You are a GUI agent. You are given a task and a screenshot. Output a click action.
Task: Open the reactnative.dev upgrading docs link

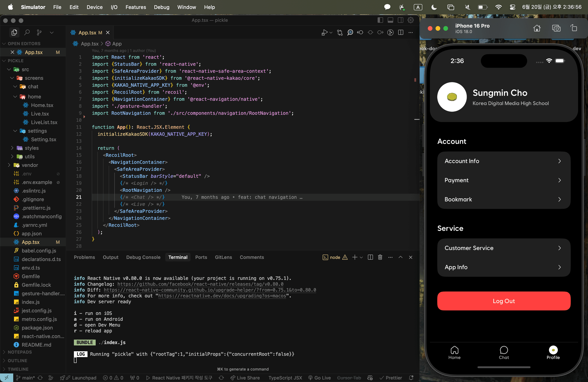coord(222,296)
